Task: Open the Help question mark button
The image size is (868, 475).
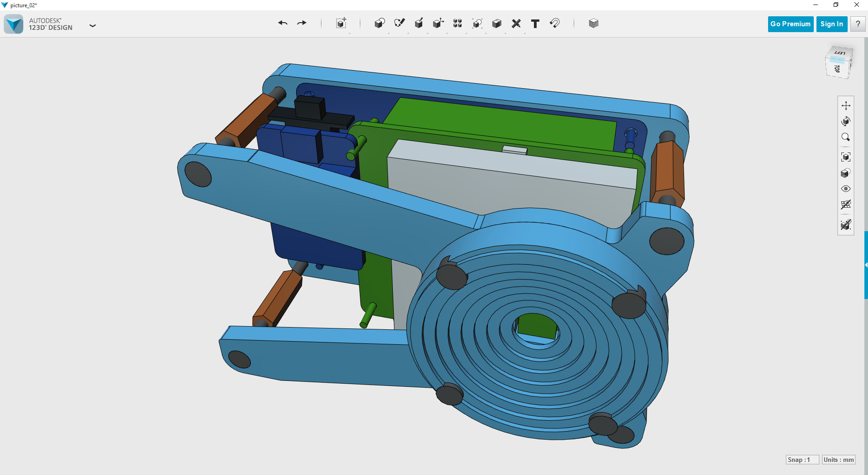Action: (858, 24)
